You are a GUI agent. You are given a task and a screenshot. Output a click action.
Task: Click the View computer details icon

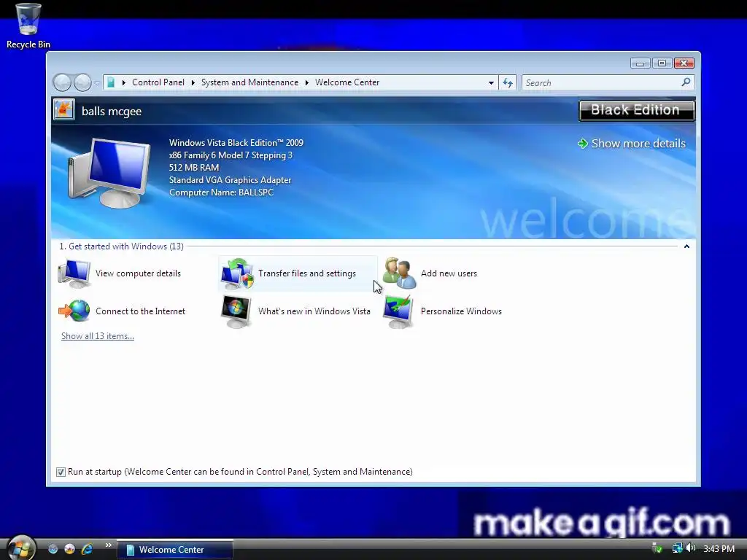click(74, 274)
